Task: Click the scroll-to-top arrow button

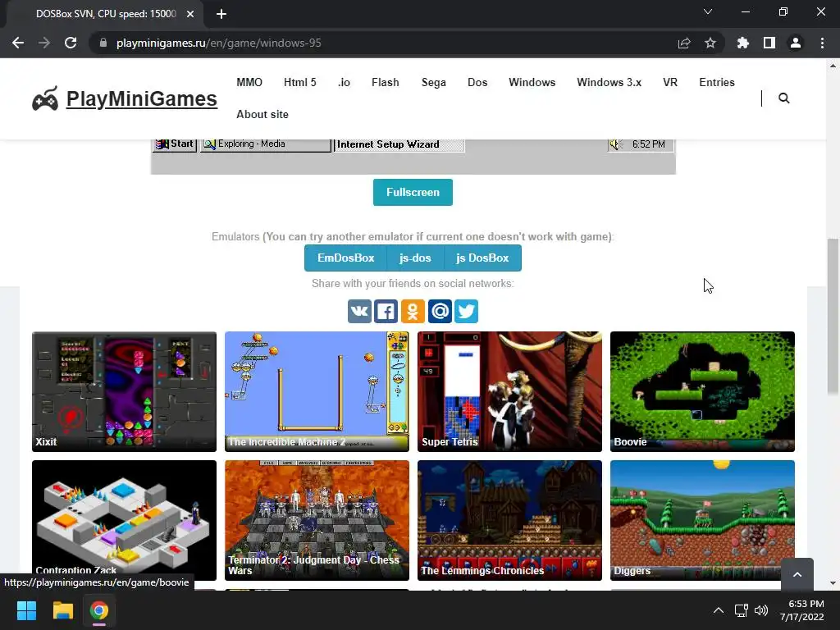Action: point(797,574)
